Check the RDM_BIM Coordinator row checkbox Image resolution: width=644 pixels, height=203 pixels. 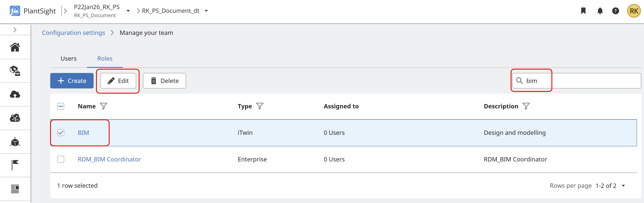click(61, 159)
